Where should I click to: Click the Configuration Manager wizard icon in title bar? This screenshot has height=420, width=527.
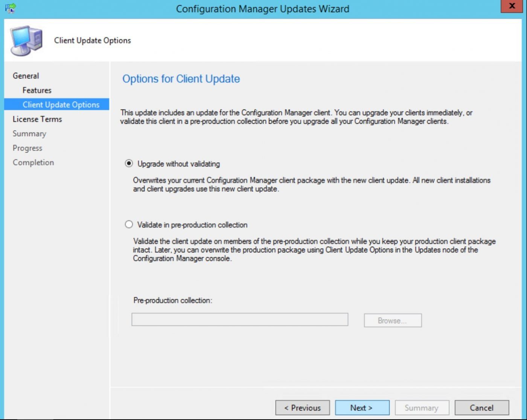[x=9, y=8]
